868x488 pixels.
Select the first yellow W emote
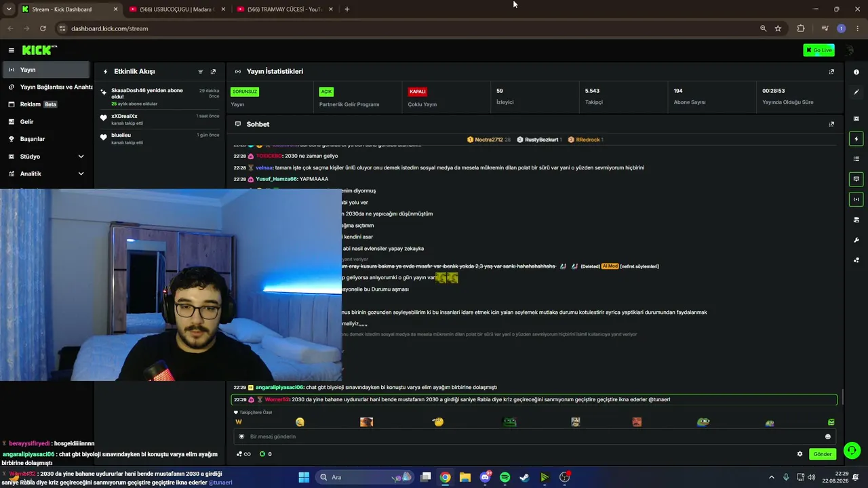click(x=239, y=422)
